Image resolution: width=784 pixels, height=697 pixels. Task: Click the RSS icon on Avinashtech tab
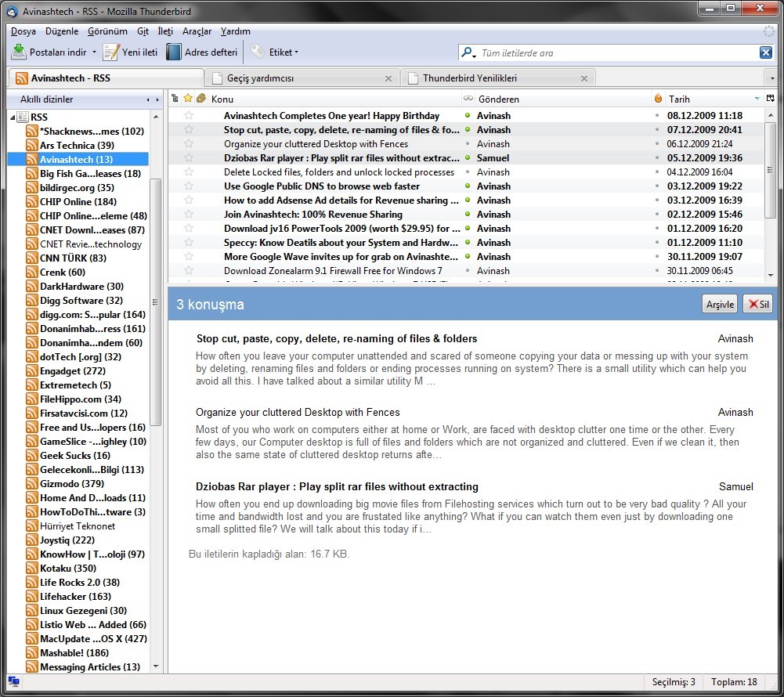21,78
